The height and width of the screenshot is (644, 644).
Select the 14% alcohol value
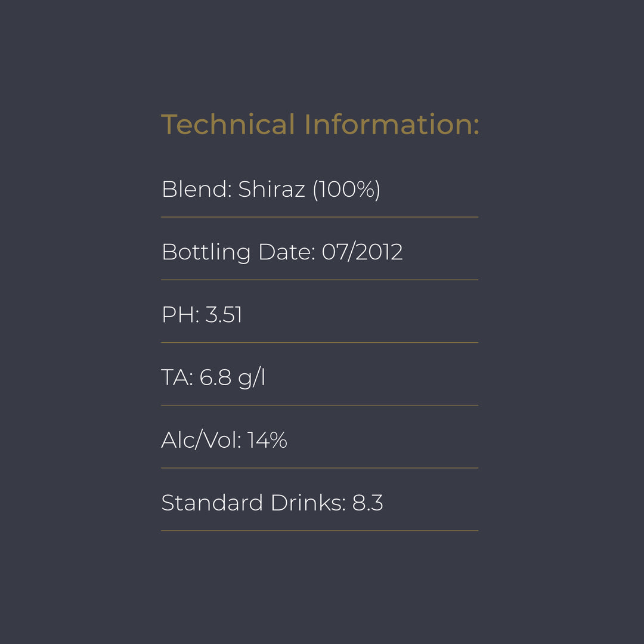coord(267,441)
